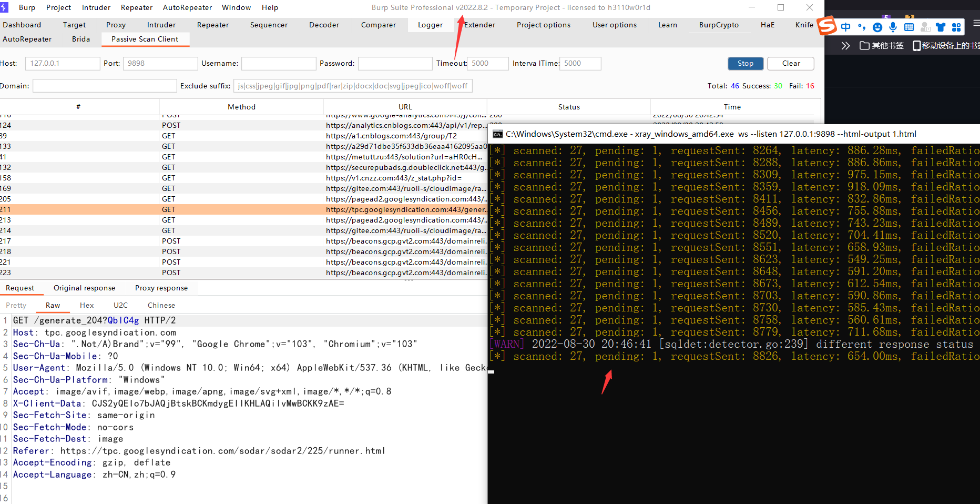Sort by the Method column header
980x504 pixels.
pyautogui.click(x=241, y=107)
